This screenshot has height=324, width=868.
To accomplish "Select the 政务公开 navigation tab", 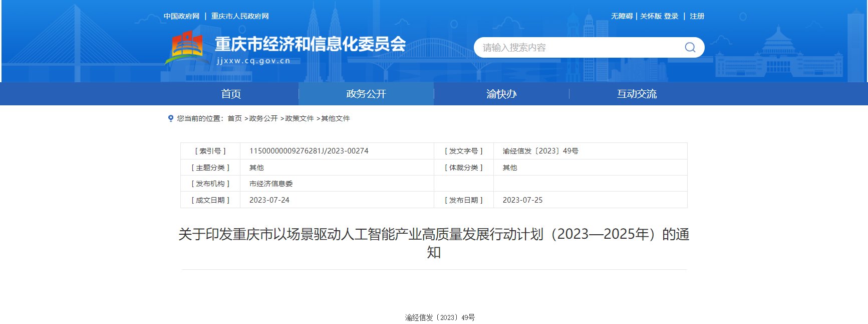I will 366,94.
